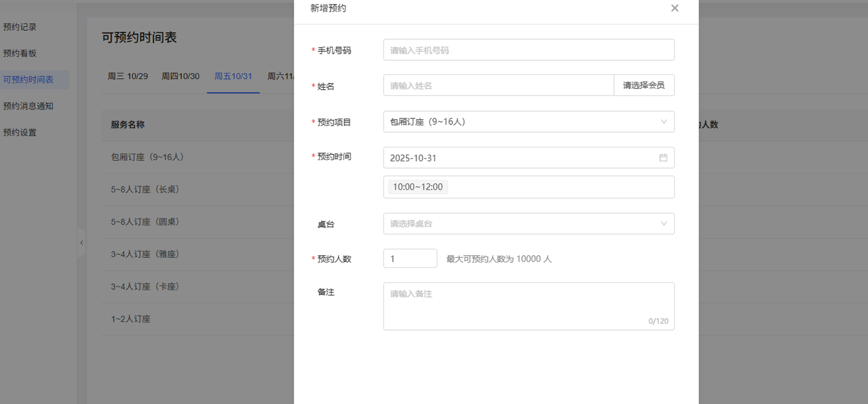Go to 预约设置 in the sidebar
This screenshot has width=868, height=404.
point(20,132)
